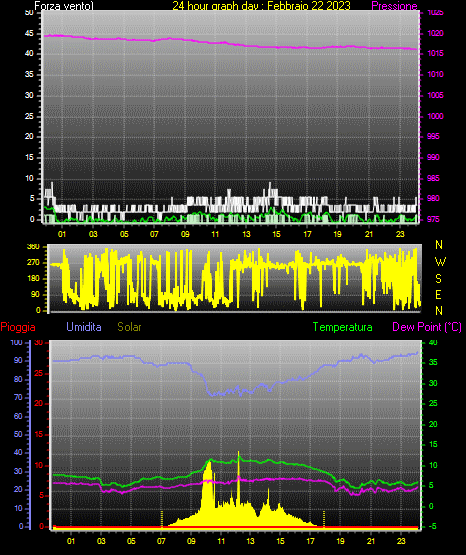Click the Pioggia legend label
The height and width of the screenshot is (555, 466).
point(18,327)
